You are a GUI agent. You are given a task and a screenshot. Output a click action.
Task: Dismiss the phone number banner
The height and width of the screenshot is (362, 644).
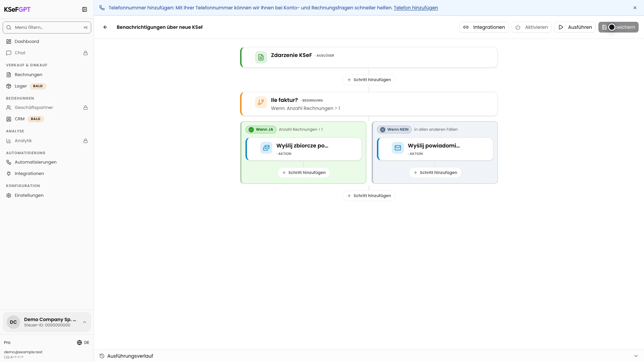click(635, 8)
